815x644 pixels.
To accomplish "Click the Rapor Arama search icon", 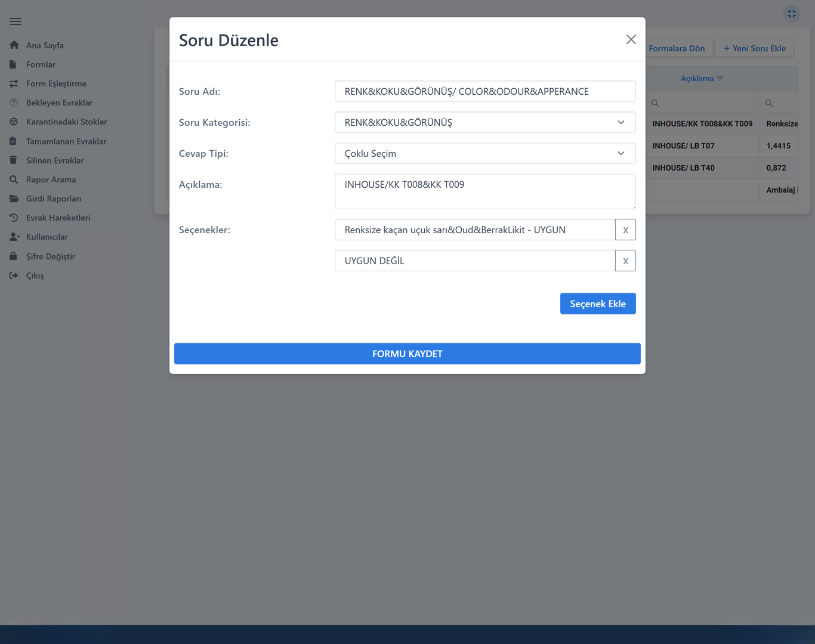I will 14,179.
